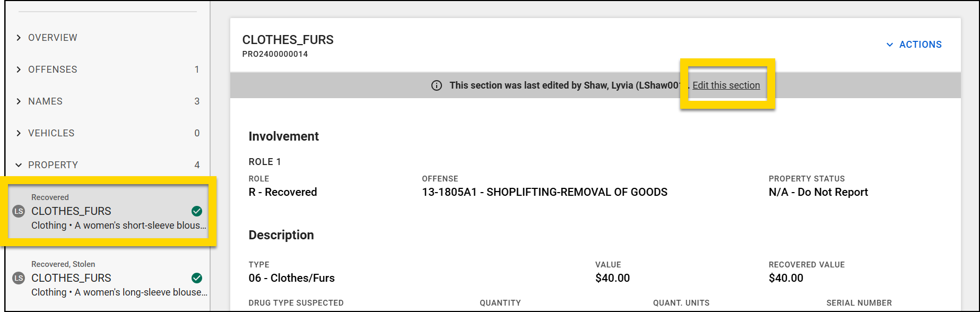Click the count badge next to PROPERTY
The height and width of the screenshot is (312, 980).
coord(197,164)
